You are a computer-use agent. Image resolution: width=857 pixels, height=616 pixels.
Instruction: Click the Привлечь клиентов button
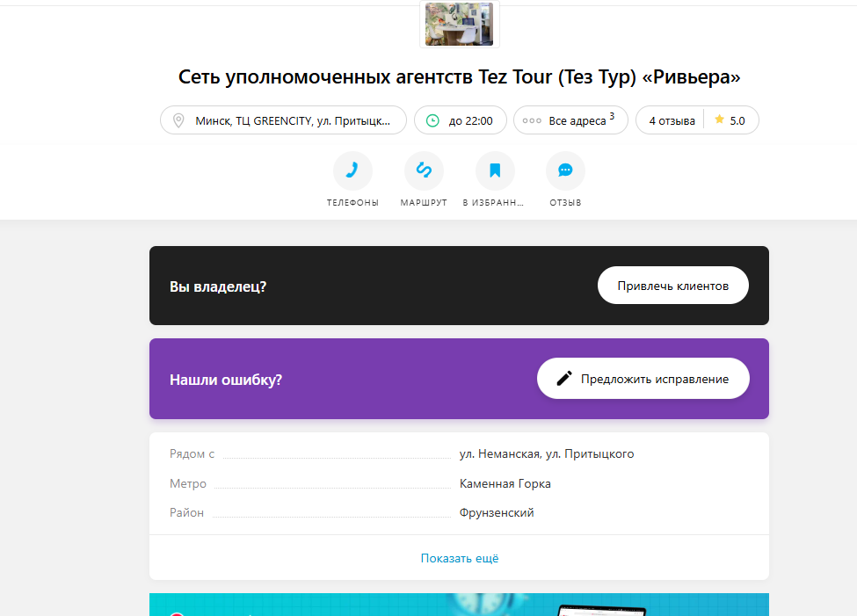[x=672, y=286]
